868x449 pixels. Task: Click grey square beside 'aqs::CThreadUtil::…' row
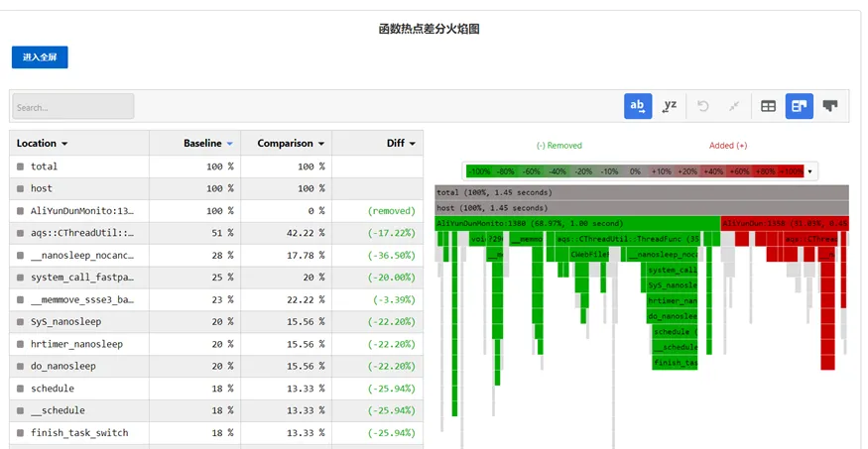[x=21, y=233]
